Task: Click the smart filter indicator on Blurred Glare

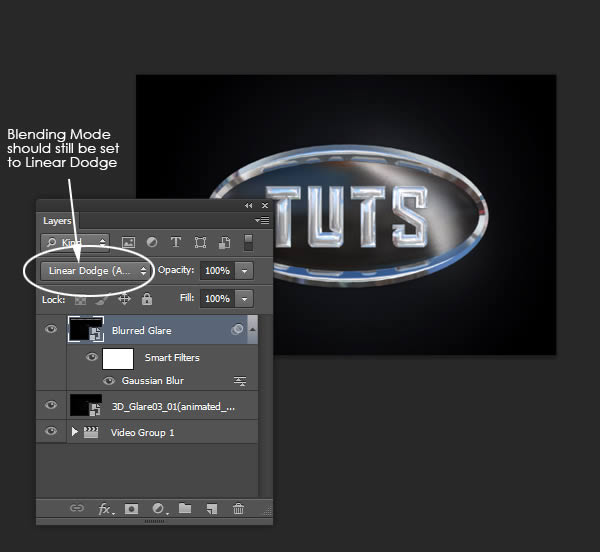Action: coord(237,329)
